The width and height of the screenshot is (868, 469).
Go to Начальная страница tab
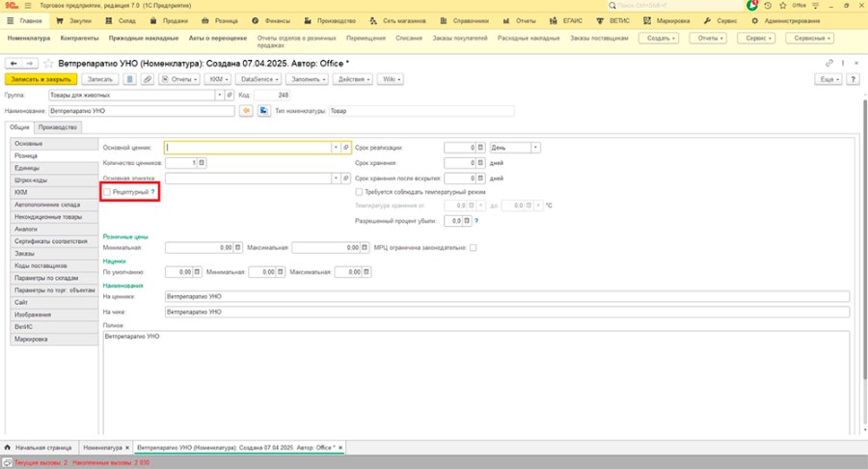39,448
